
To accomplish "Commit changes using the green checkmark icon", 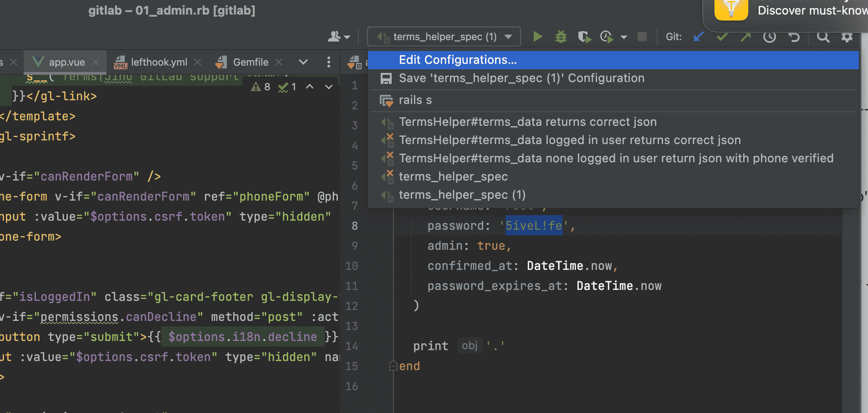I will [722, 37].
